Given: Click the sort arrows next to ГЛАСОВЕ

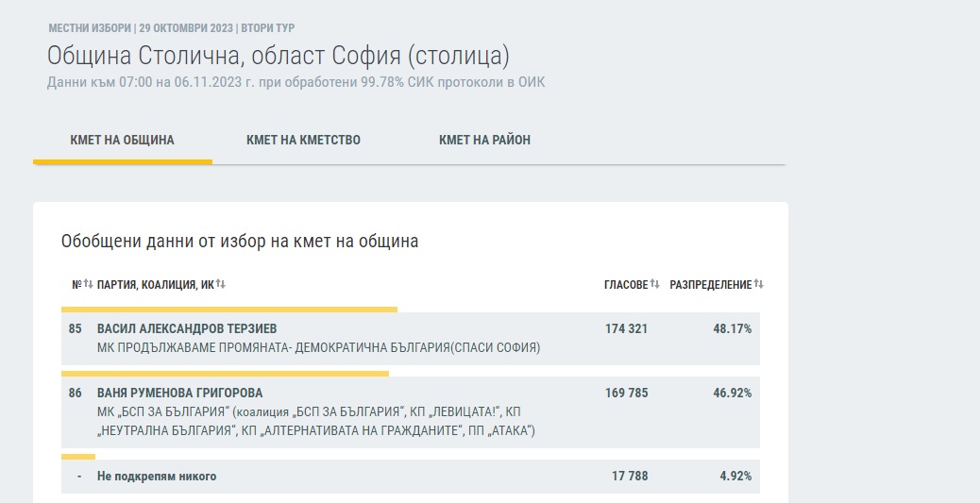Looking at the screenshot, I should point(654,284).
